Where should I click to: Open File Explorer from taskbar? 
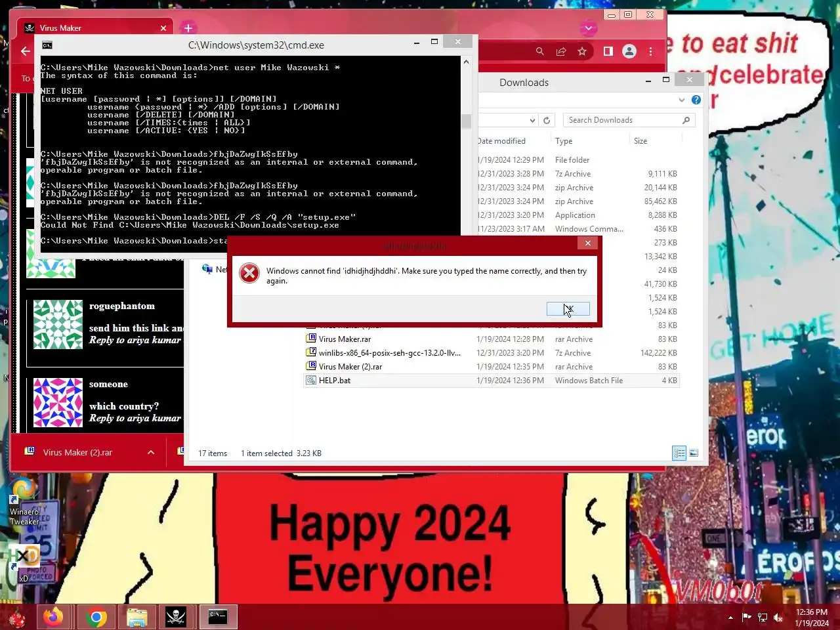(x=137, y=618)
